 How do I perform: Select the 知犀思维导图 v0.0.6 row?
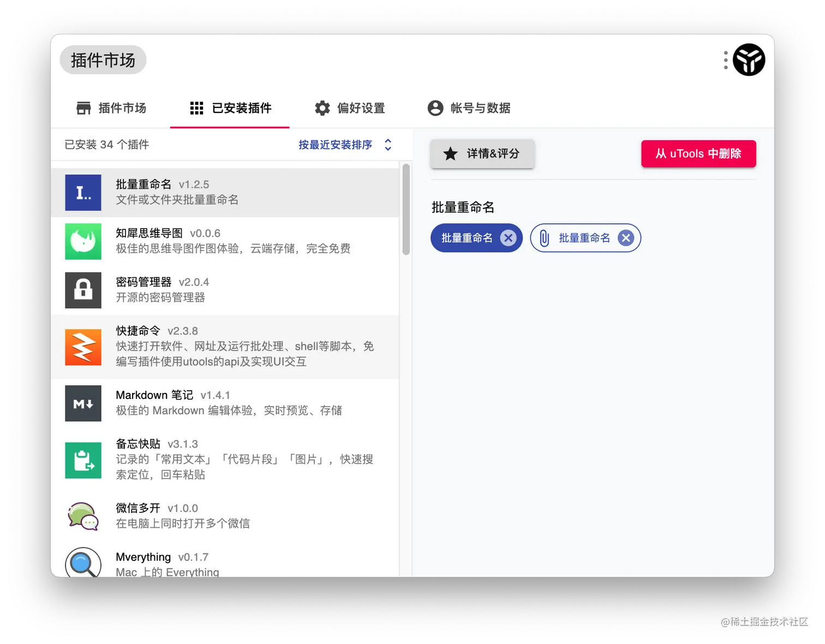(225, 241)
